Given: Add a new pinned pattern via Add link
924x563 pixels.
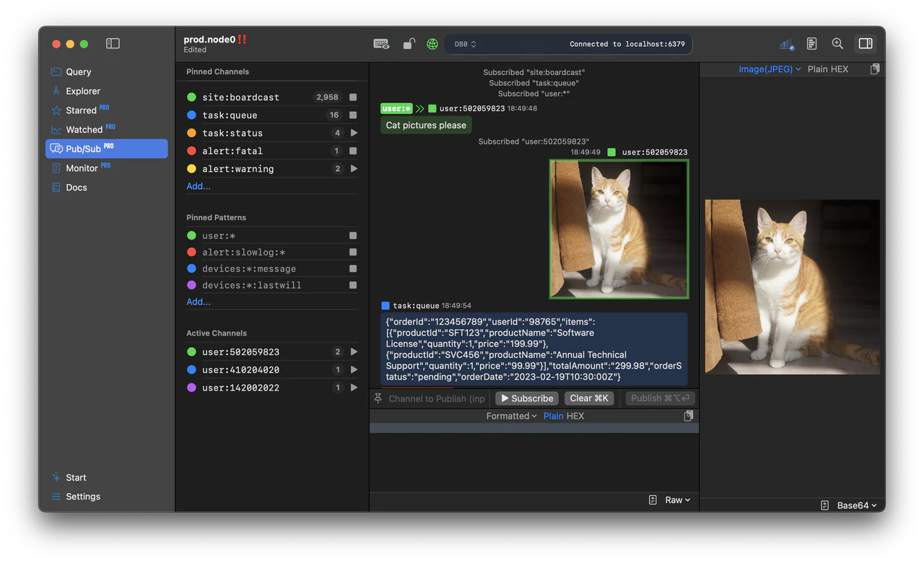Looking at the screenshot, I should pos(198,302).
